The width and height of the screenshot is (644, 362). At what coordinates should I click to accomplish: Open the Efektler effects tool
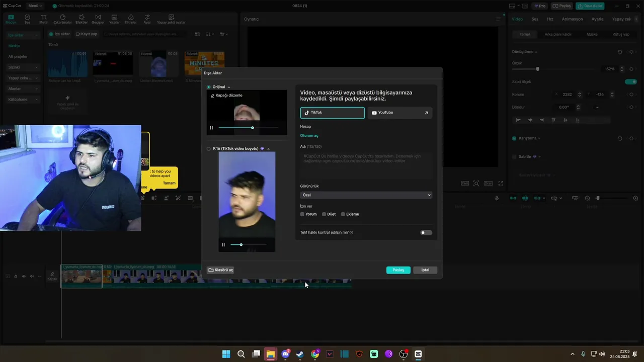point(82,19)
